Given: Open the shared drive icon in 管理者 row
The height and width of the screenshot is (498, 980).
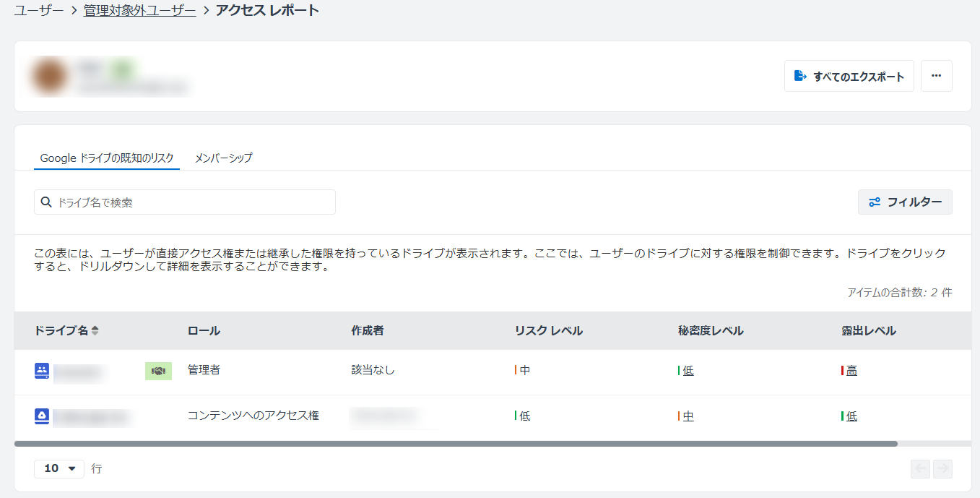Looking at the screenshot, I should (x=42, y=371).
